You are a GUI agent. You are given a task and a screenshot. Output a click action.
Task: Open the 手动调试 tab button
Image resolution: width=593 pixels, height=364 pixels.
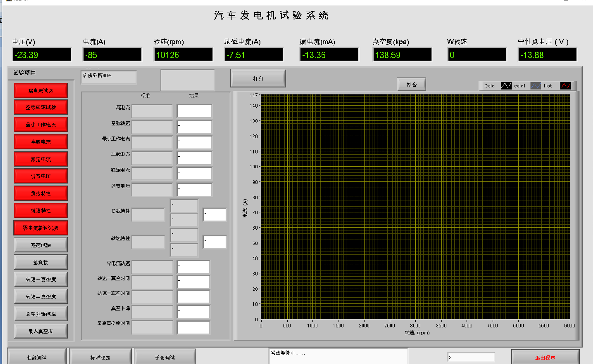(165, 357)
